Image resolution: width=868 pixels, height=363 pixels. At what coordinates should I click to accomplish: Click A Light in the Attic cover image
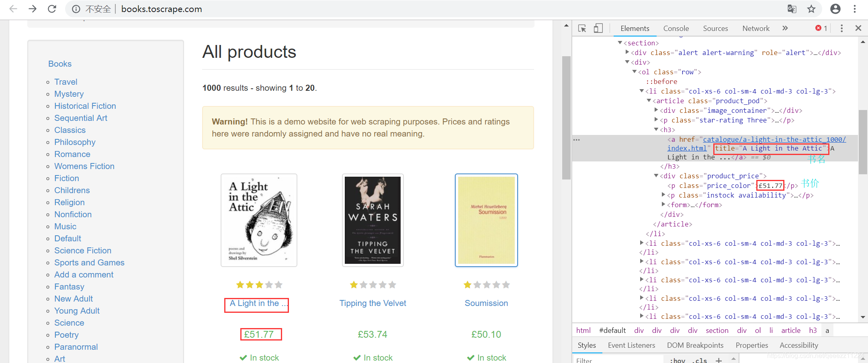pos(259,220)
